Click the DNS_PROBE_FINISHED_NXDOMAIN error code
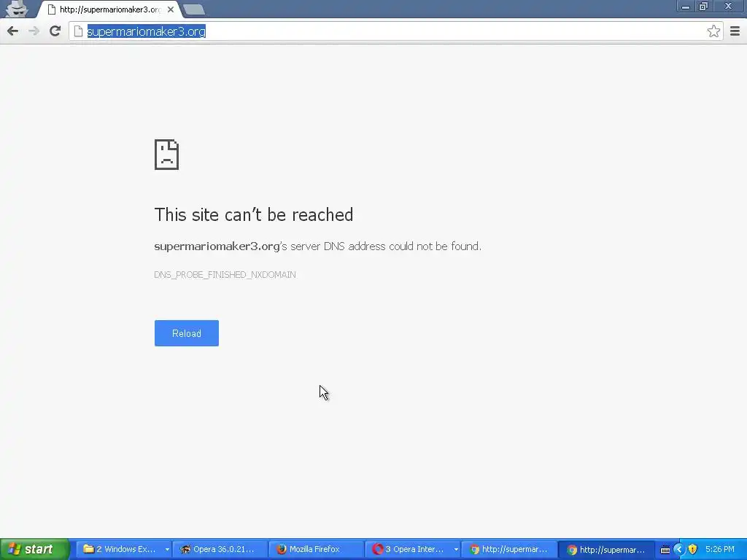 225,275
